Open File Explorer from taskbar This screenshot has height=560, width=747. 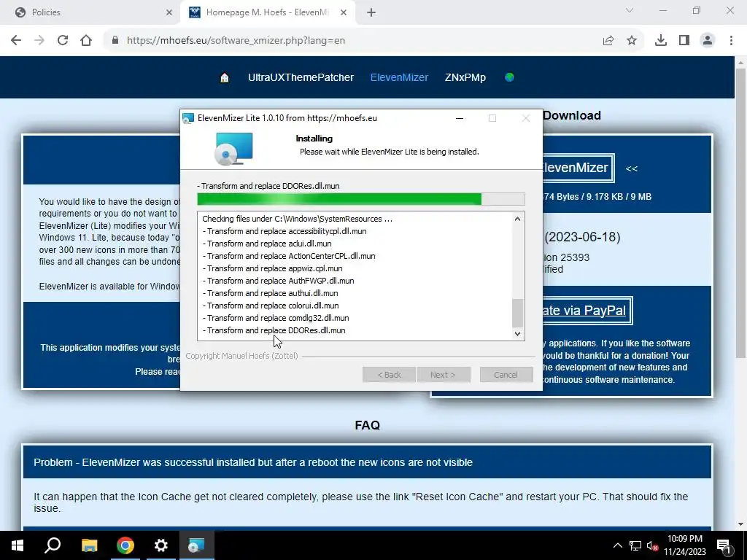coord(89,545)
